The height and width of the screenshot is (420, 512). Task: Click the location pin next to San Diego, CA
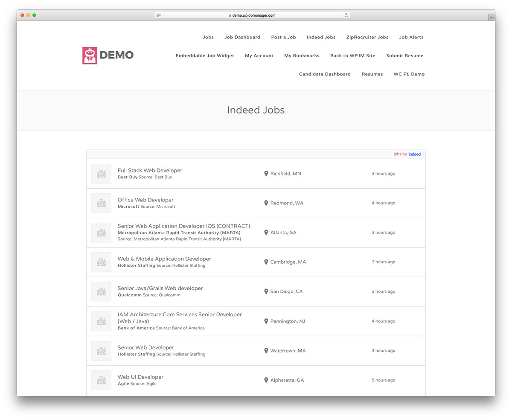(266, 292)
